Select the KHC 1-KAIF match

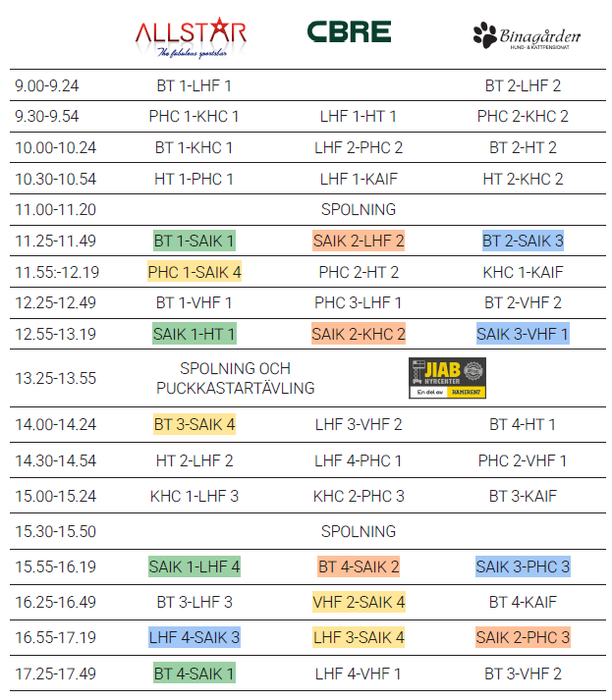click(523, 272)
